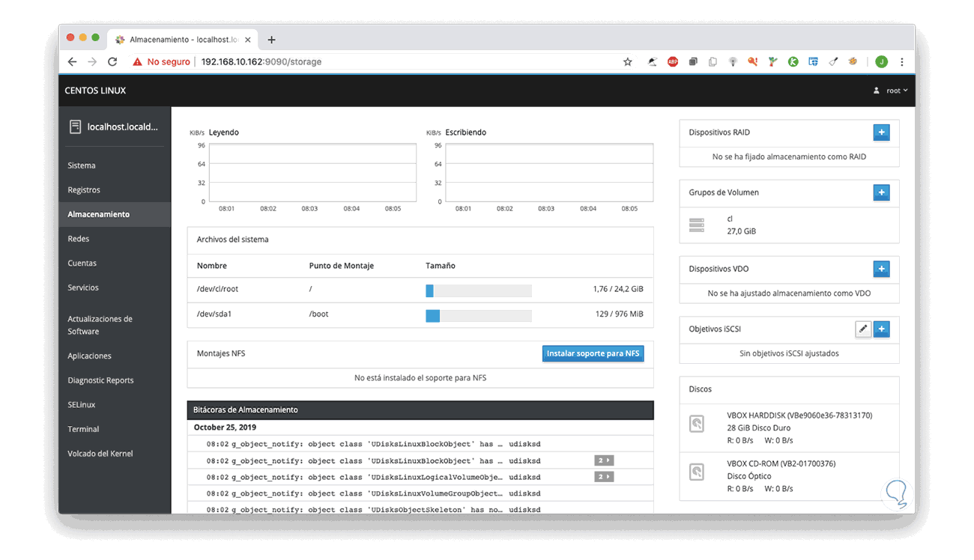Open the AdBlock extension icon

[672, 61]
